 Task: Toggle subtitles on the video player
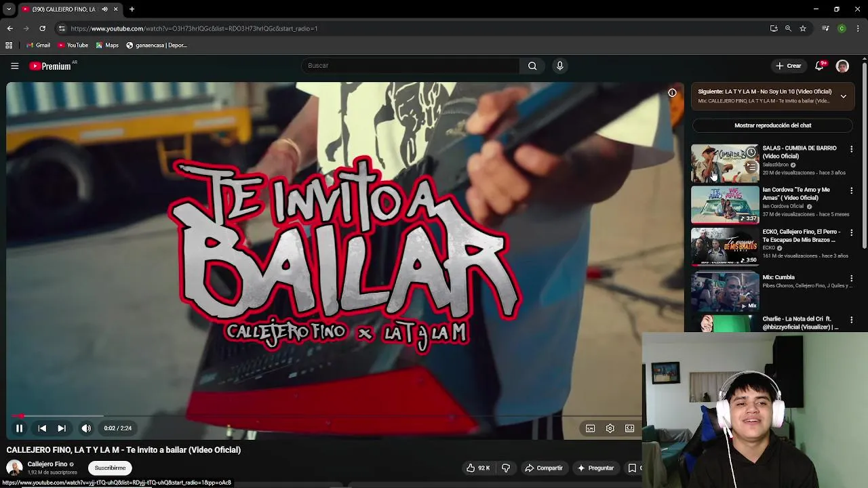pos(591,428)
